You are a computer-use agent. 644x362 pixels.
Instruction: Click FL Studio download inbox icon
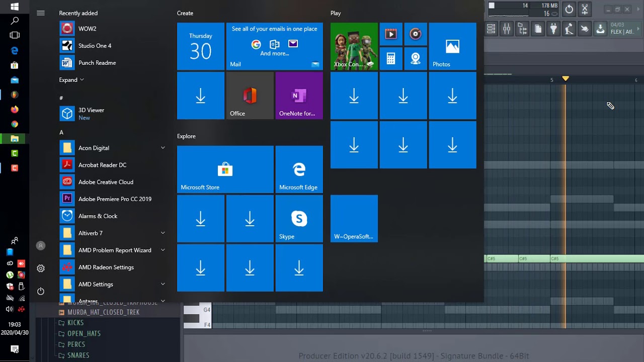coord(600,29)
